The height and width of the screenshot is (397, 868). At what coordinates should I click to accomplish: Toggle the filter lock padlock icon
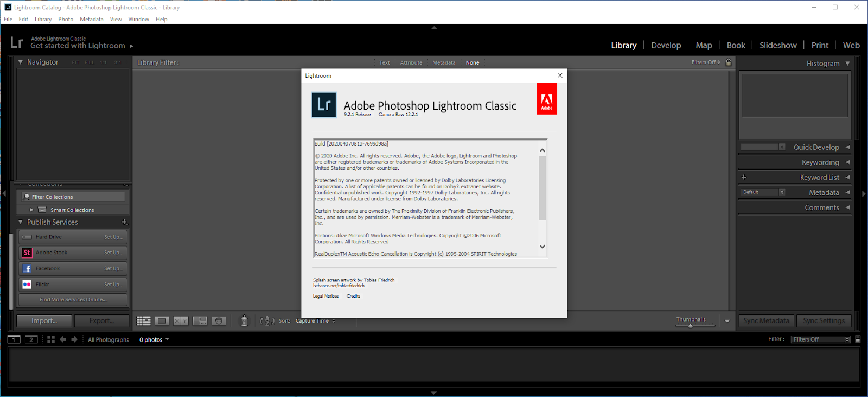coord(729,62)
